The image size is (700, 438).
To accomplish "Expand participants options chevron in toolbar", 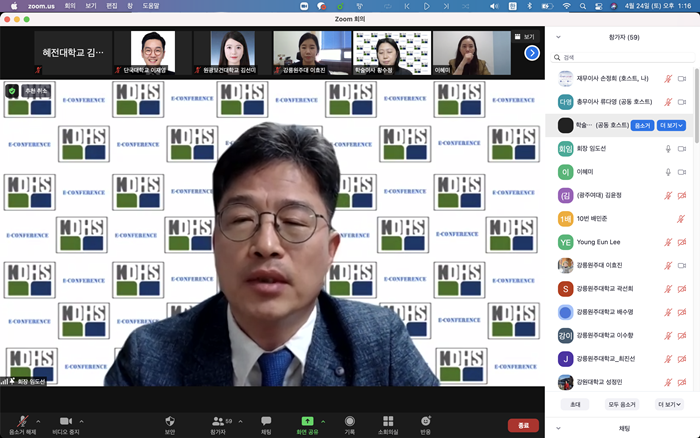I will coord(241,421).
